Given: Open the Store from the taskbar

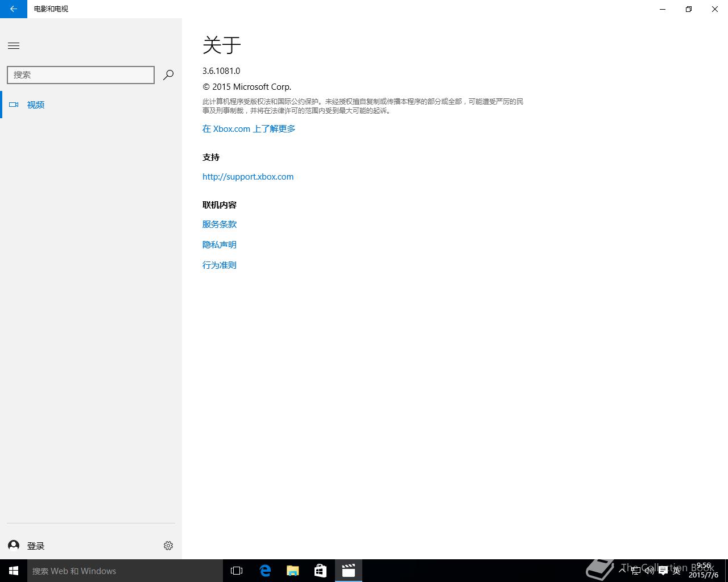Looking at the screenshot, I should (x=321, y=571).
